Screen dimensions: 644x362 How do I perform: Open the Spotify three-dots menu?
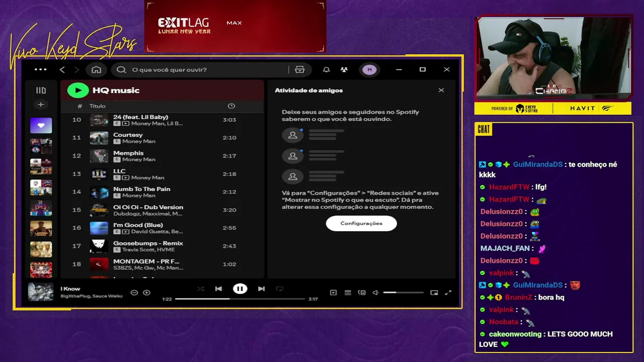40,69
